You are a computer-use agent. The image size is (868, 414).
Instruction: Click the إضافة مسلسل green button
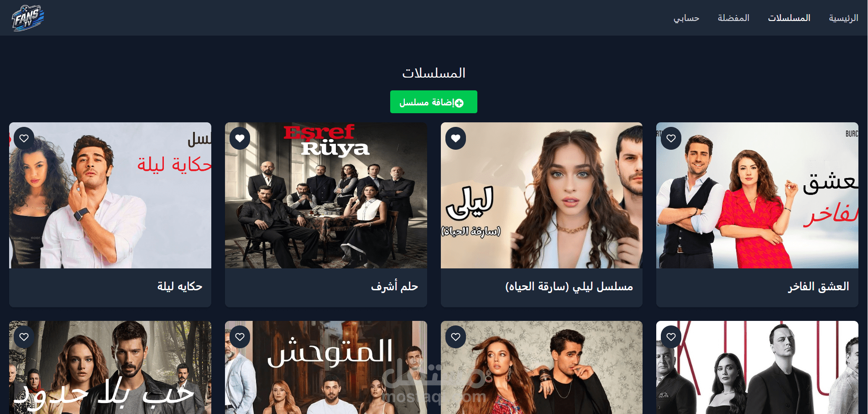coord(434,102)
